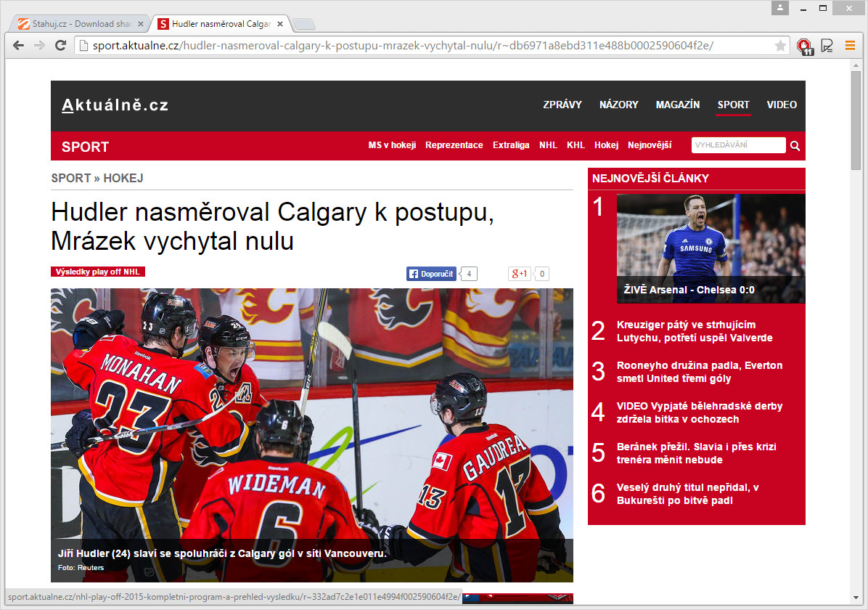Click the Výsledky play off NHL tag
The width and height of the screenshot is (868, 610).
tap(97, 272)
